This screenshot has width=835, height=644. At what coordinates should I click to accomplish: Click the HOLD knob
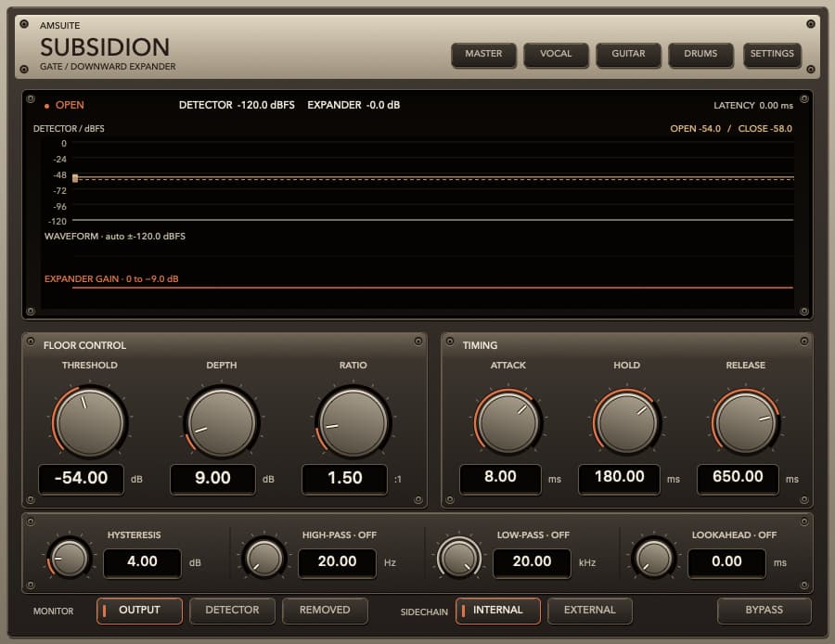coord(627,422)
